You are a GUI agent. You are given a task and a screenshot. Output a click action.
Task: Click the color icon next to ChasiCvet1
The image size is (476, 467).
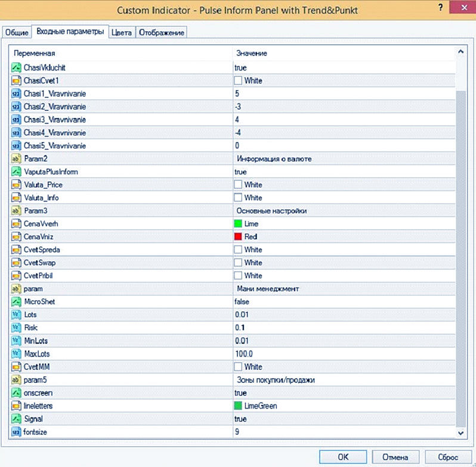pyautogui.click(x=17, y=81)
